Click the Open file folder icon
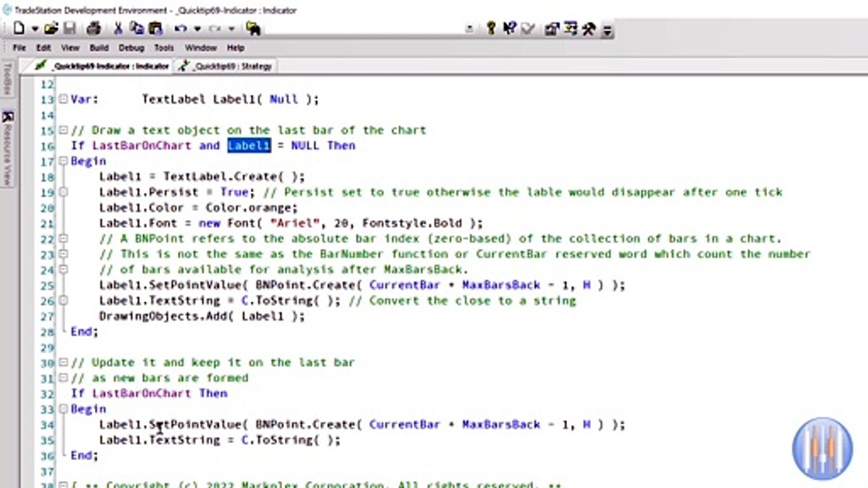Viewport: 868px width, 488px height. tap(51, 28)
